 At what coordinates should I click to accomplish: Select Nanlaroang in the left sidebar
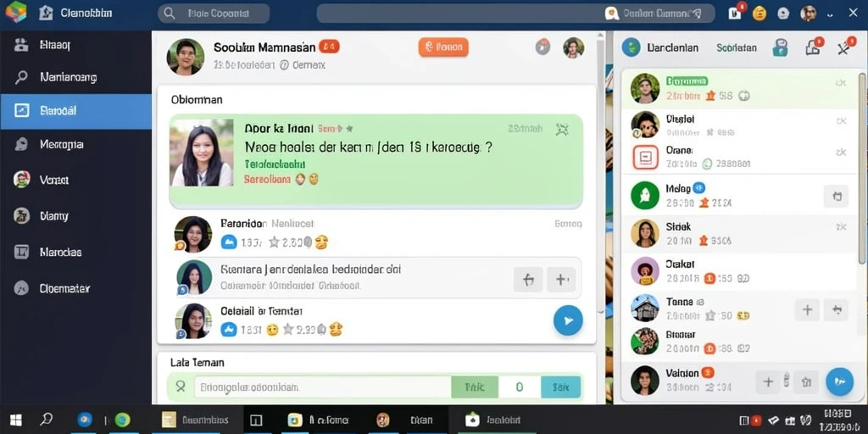click(x=75, y=77)
